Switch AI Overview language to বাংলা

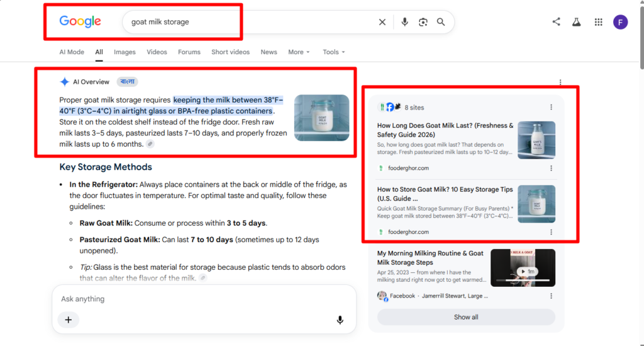coord(127,82)
